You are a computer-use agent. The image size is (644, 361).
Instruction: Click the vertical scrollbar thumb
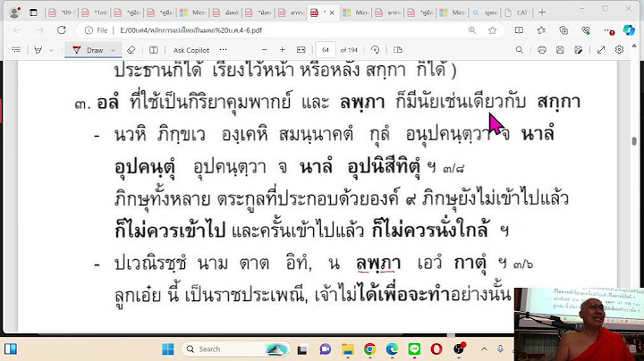tap(634, 141)
